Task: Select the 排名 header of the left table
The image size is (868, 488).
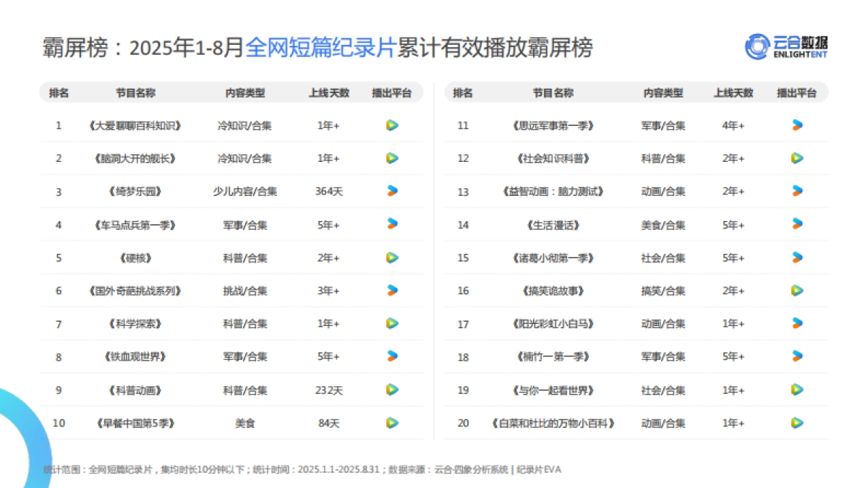Action: (59, 93)
